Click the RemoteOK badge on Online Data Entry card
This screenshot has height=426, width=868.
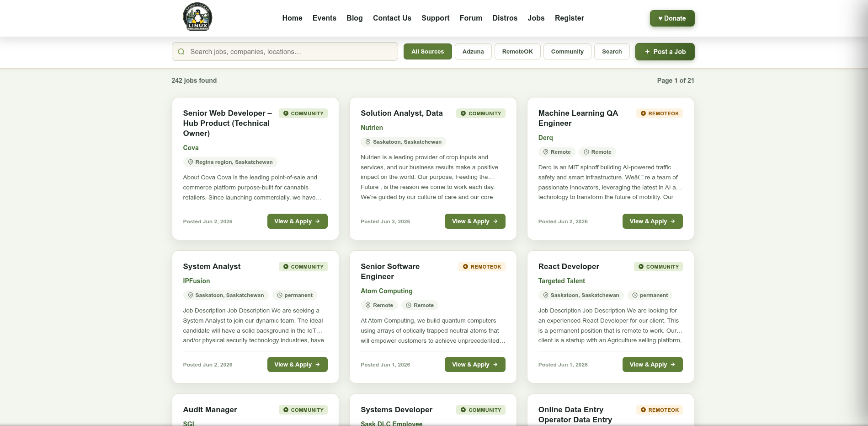click(x=660, y=410)
